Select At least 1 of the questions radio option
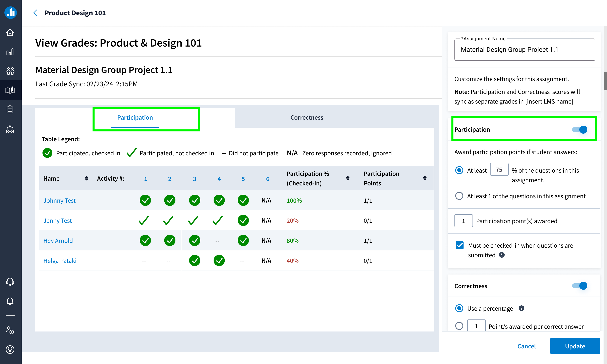Screen dimensions: 607x364 tap(459, 196)
